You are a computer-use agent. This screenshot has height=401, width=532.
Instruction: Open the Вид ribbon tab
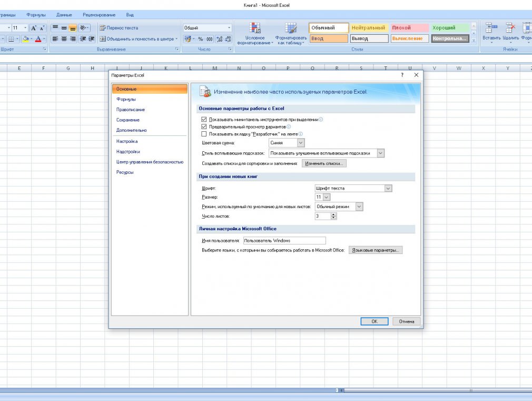coord(130,15)
